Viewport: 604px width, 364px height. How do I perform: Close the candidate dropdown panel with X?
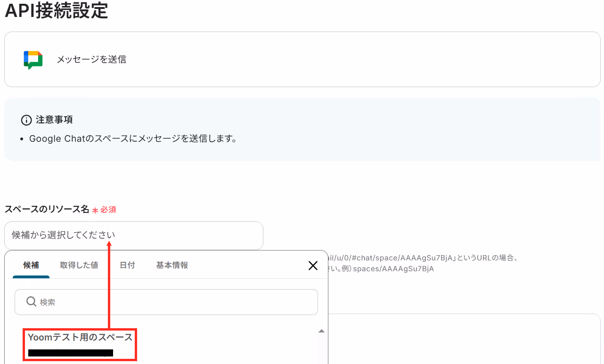click(x=313, y=266)
